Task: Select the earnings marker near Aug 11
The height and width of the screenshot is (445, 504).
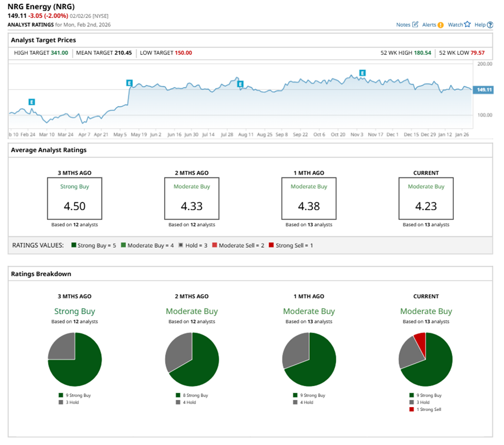Action: (x=241, y=84)
